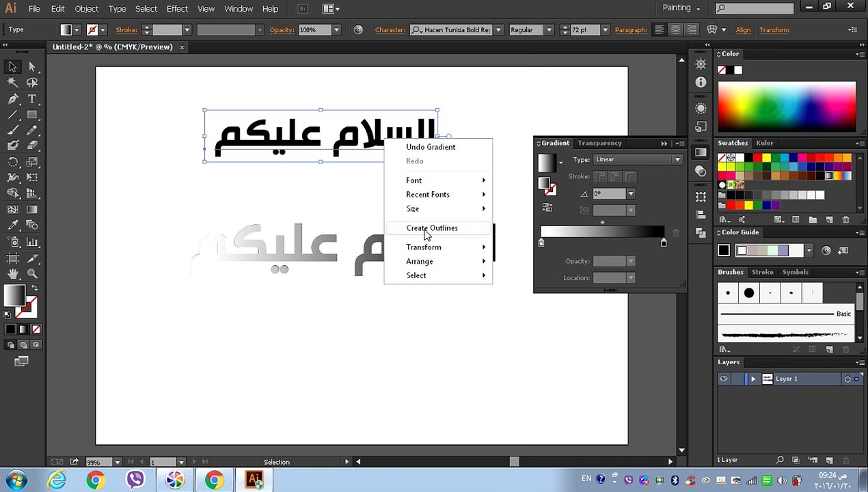Select the Gradient tool in toolbox
The image size is (868, 492).
32,210
